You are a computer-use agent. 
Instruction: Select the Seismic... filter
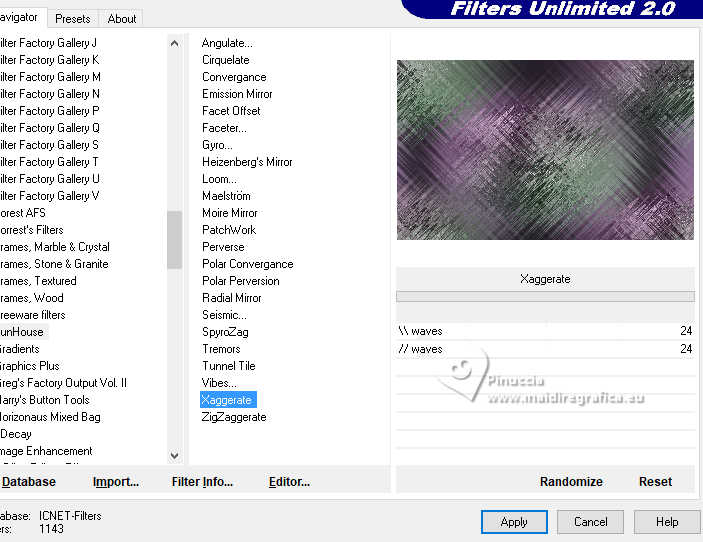tap(224, 316)
